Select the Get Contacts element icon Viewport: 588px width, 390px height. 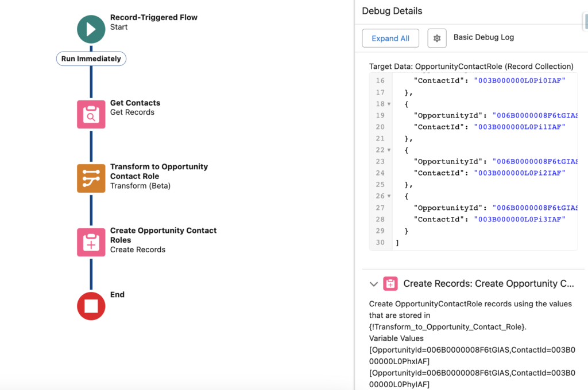91,114
